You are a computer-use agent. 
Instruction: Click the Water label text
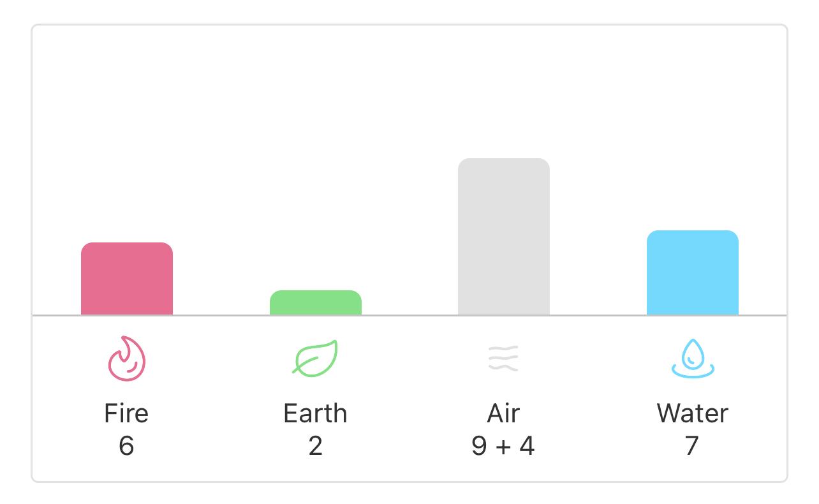pos(693,413)
